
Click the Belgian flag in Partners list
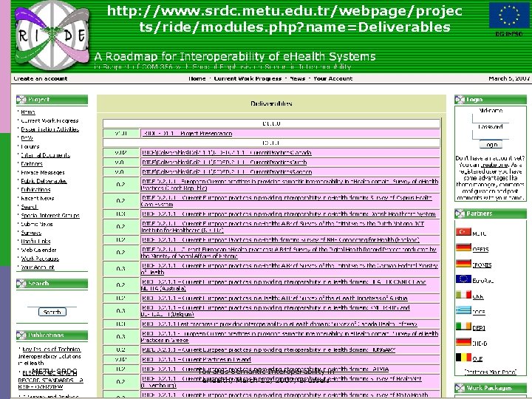[x=463, y=358]
